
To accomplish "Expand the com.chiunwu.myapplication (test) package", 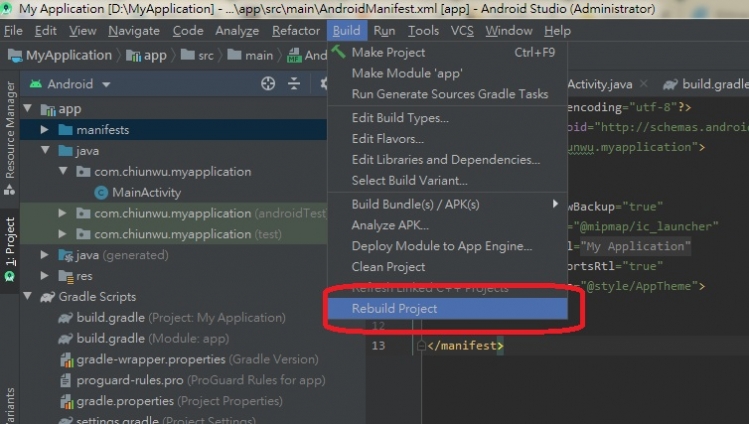I will pyautogui.click(x=63, y=233).
